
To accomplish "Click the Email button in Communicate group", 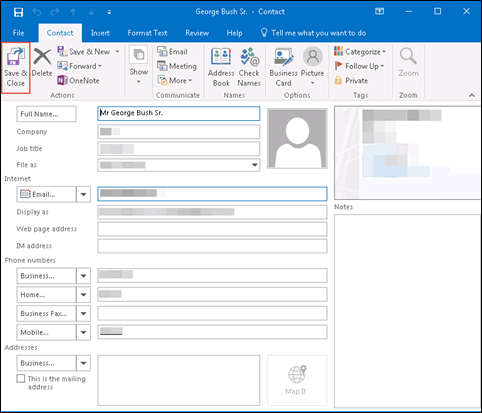I will [172, 52].
